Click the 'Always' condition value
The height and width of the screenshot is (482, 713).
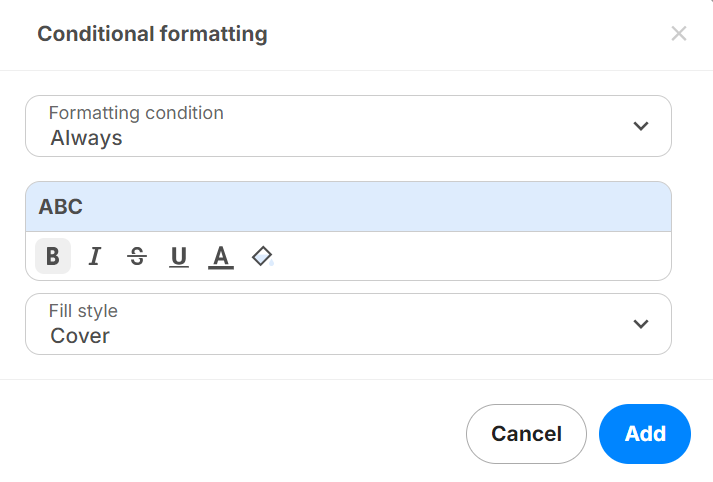(x=86, y=138)
